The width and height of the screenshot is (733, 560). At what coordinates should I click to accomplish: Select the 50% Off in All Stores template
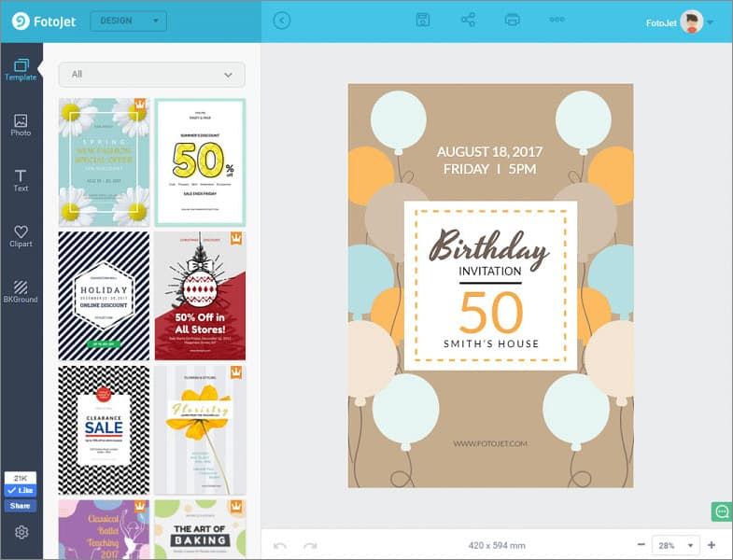pos(200,296)
